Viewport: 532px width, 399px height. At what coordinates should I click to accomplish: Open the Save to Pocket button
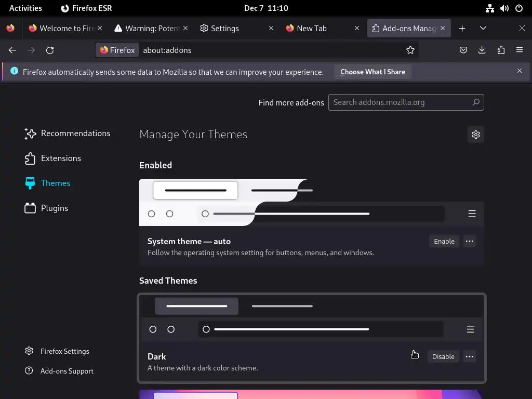[463, 50]
